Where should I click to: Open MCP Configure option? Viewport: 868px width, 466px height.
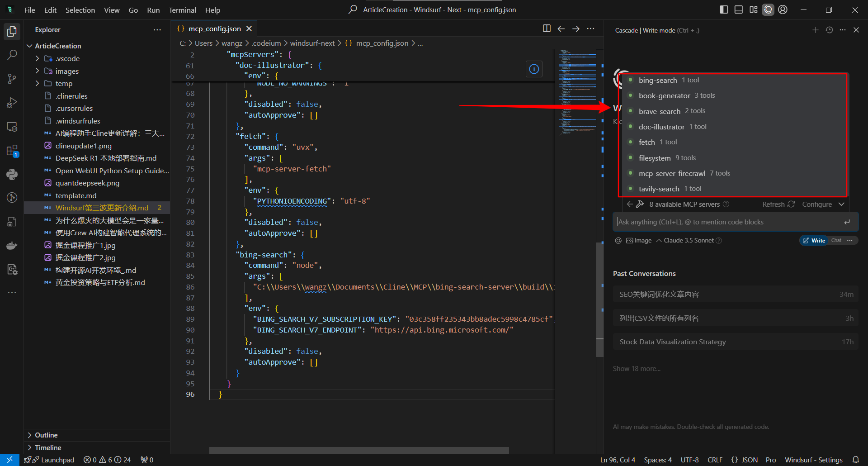click(817, 204)
